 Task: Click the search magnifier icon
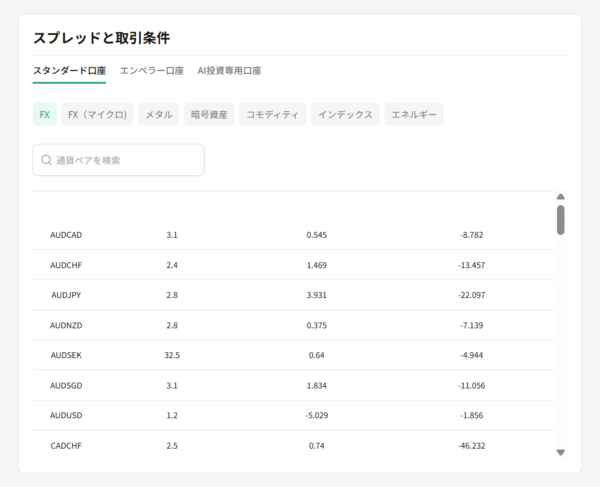pos(46,160)
